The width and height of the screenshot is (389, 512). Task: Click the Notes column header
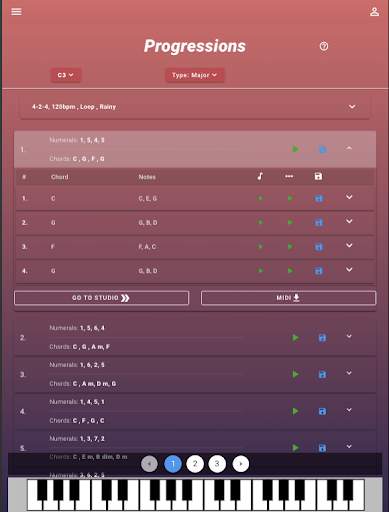click(x=147, y=177)
